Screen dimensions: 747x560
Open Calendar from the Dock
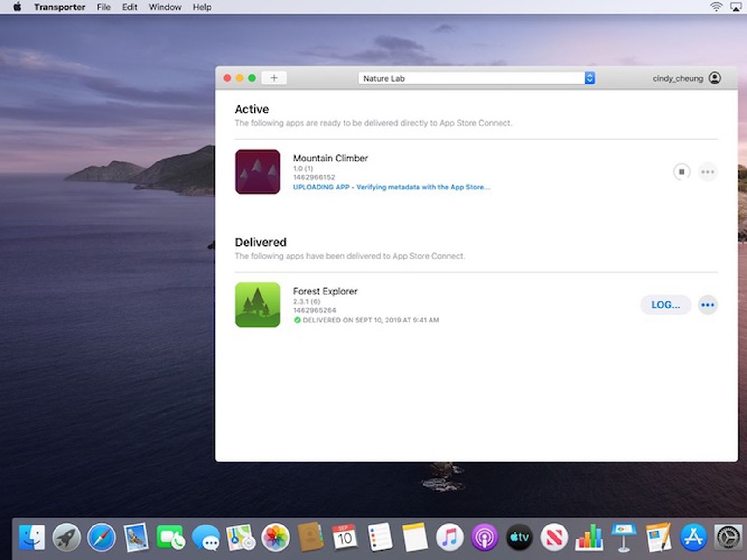(x=345, y=537)
